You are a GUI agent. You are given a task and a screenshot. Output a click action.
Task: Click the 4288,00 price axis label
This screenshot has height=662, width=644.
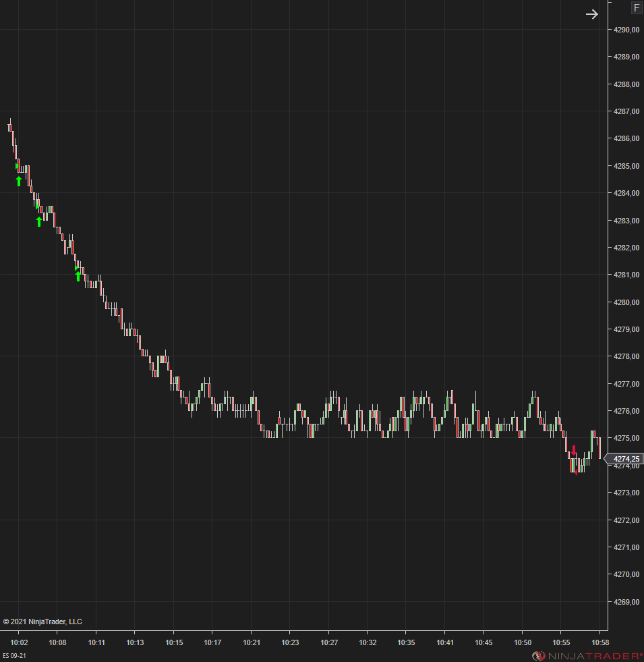pos(626,84)
